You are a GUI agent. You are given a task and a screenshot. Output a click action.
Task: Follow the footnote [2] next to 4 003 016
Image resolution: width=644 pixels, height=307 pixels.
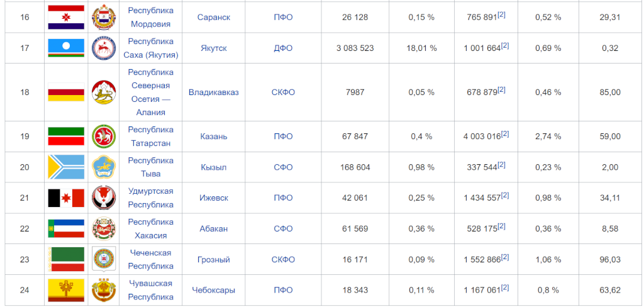pos(505,134)
